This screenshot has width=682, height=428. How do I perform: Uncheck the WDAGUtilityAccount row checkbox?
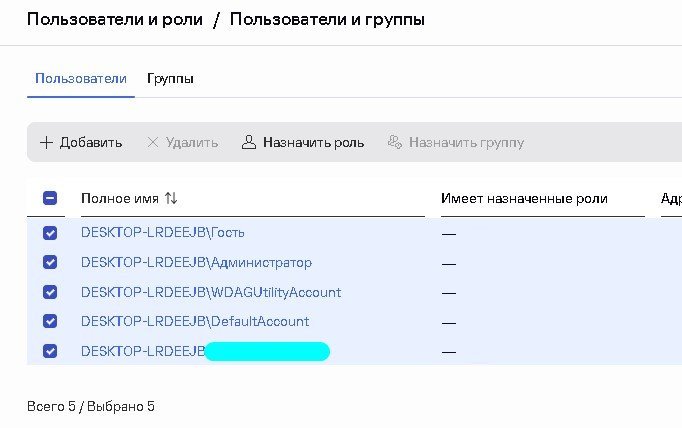pyautogui.click(x=50, y=292)
